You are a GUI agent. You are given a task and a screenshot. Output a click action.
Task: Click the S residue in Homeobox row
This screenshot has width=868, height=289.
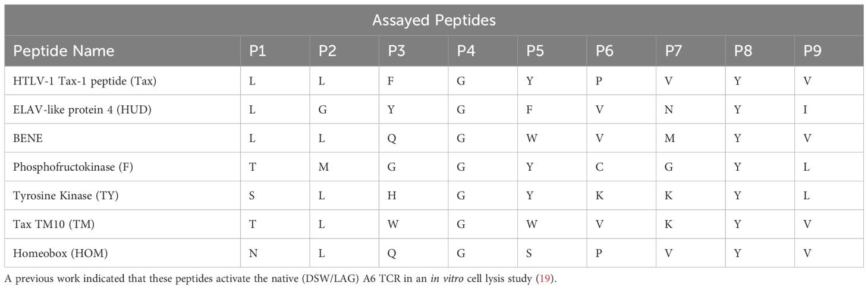529,253
